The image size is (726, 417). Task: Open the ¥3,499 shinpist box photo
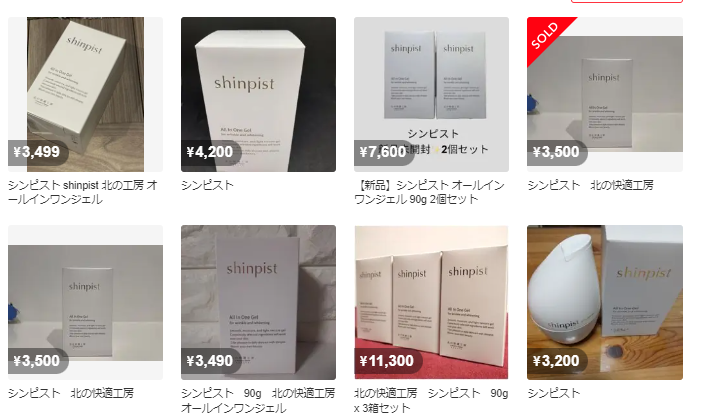(85, 94)
